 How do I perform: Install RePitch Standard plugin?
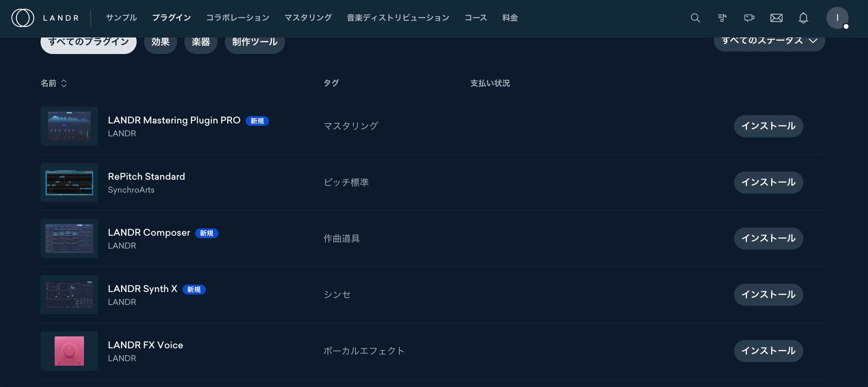[768, 182]
